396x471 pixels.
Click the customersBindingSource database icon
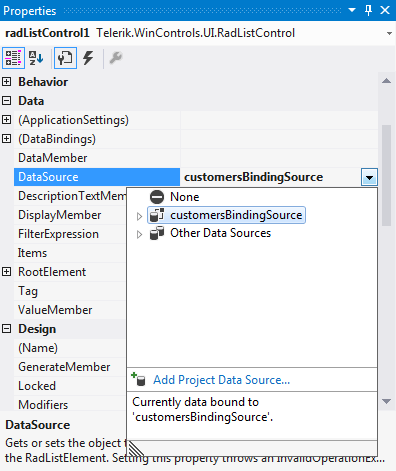(x=157, y=215)
